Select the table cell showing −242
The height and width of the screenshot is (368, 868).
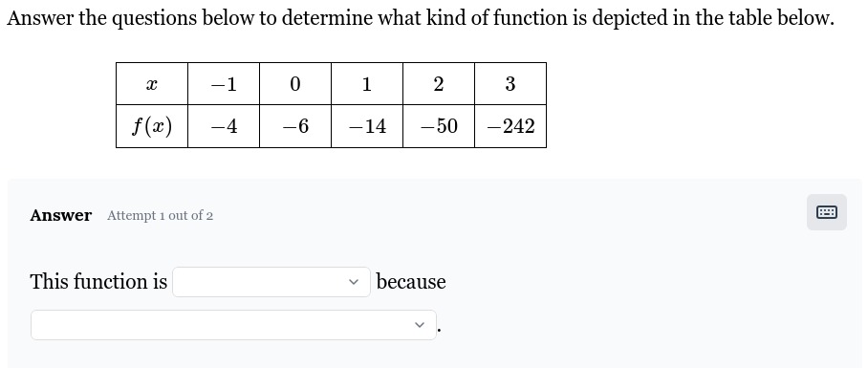(x=510, y=126)
